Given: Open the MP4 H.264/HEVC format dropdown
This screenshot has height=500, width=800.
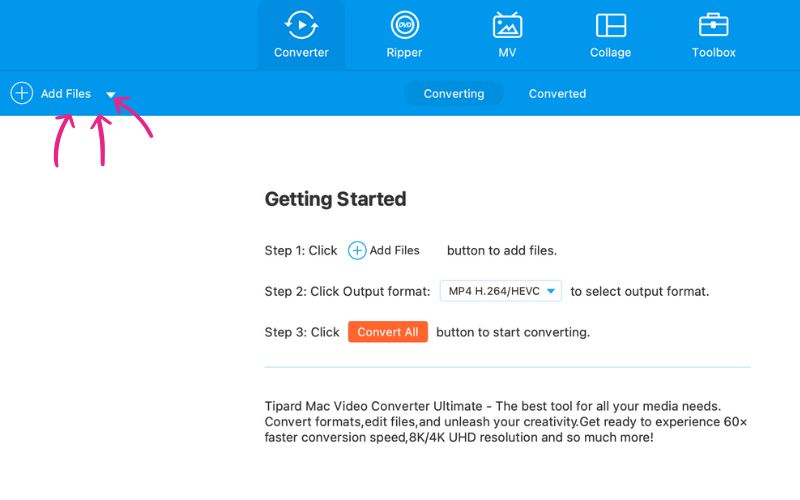Looking at the screenshot, I should [501, 291].
